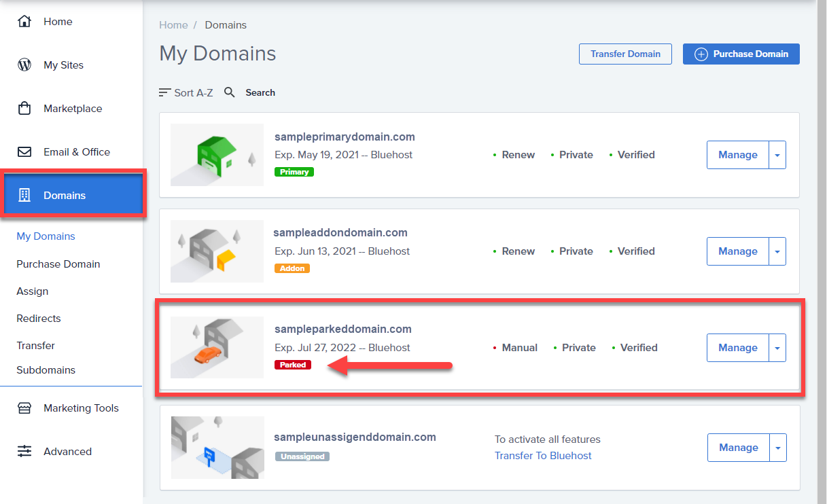827x504 pixels.
Task: Click Transfer To Bluehost link
Action: [x=543, y=456]
